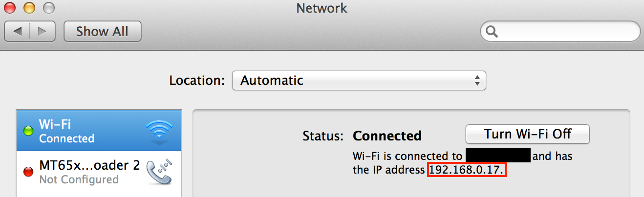
Task: Select the Wi-Fi Connected service
Action: (x=99, y=131)
